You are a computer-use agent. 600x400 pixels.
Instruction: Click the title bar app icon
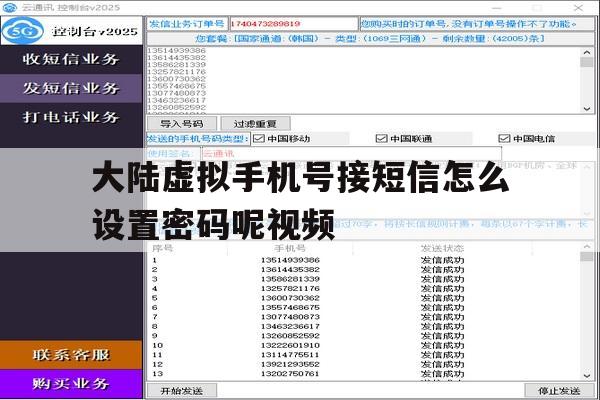click(10, 7)
